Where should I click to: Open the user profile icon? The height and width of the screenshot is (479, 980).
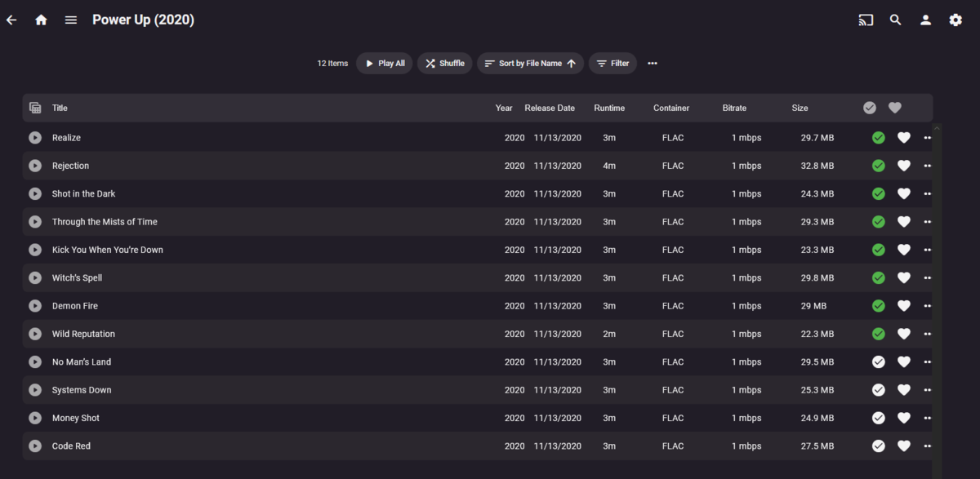(x=925, y=20)
